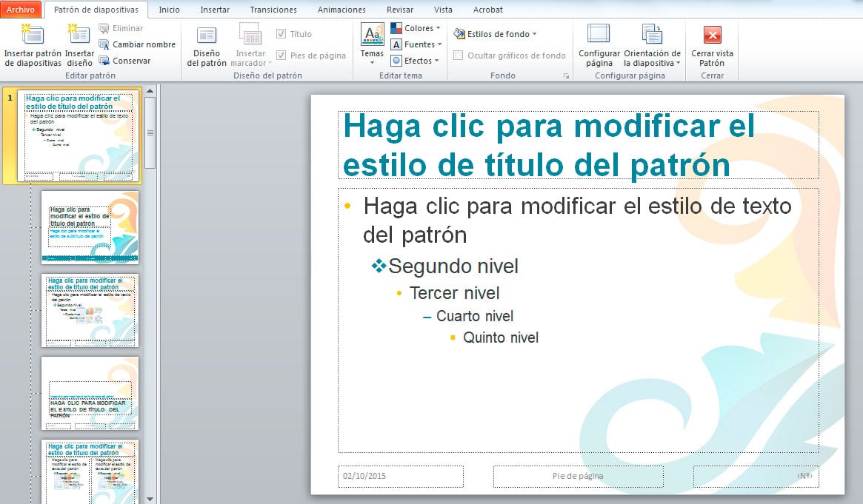Select Patrón de diapositivas tab
The width and height of the screenshot is (863, 504).
pyautogui.click(x=96, y=10)
